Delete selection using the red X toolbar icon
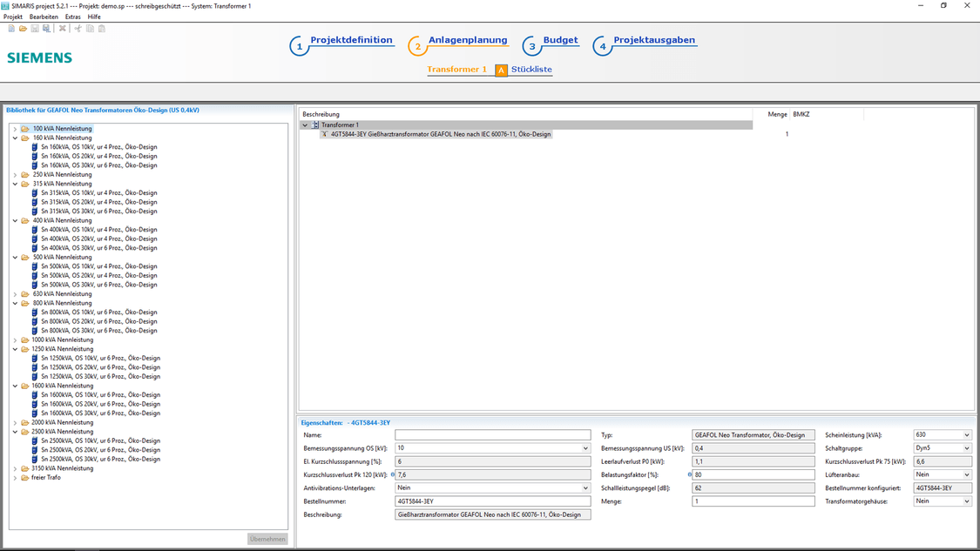Viewport: 980px width, 551px height. click(62, 28)
